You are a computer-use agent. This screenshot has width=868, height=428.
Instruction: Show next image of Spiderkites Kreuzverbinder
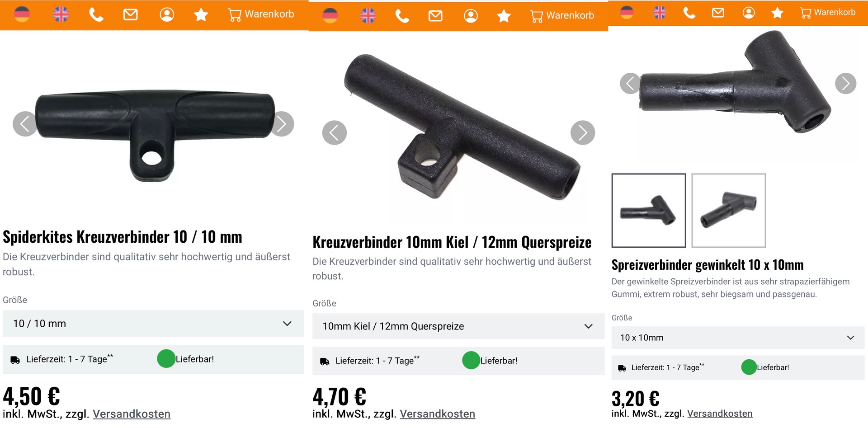pyautogui.click(x=282, y=124)
